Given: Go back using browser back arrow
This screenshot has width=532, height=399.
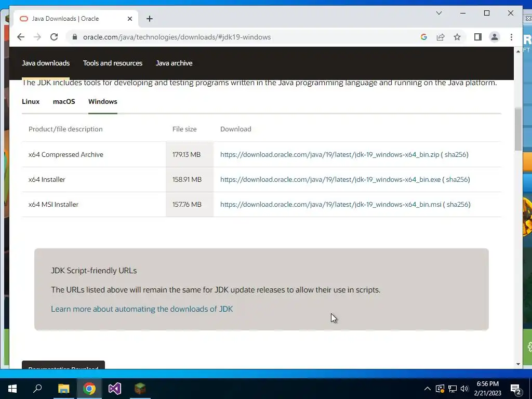Looking at the screenshot, I should 21,37.
